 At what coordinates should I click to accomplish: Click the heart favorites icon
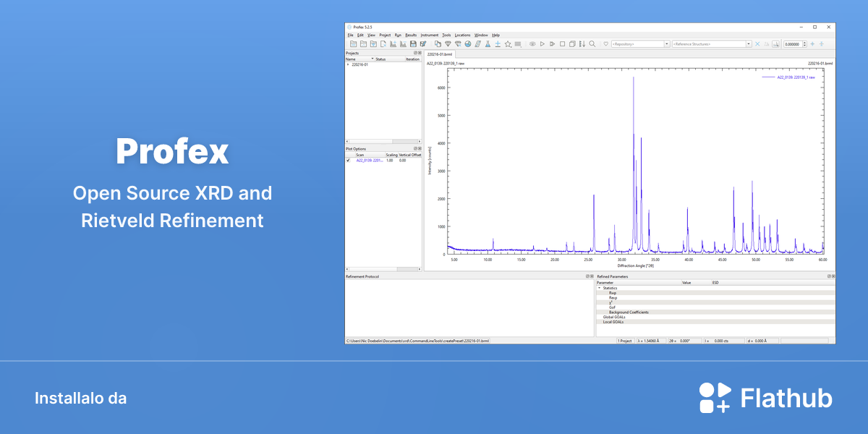tap(605, 43)
